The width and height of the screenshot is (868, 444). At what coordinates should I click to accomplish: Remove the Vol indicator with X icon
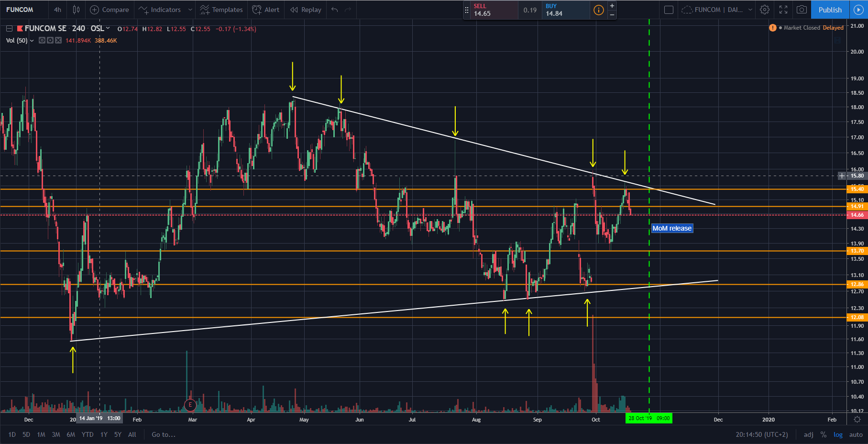(58, 40)
